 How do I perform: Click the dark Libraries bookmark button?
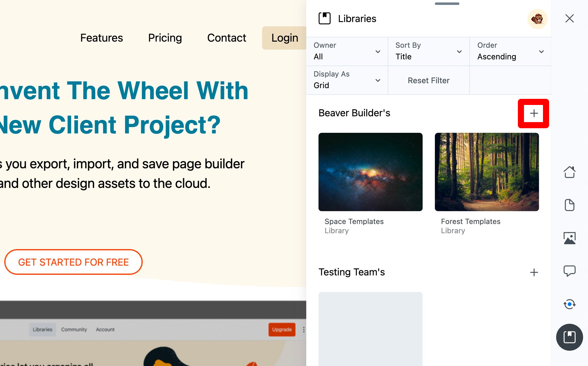pos(569,337)
